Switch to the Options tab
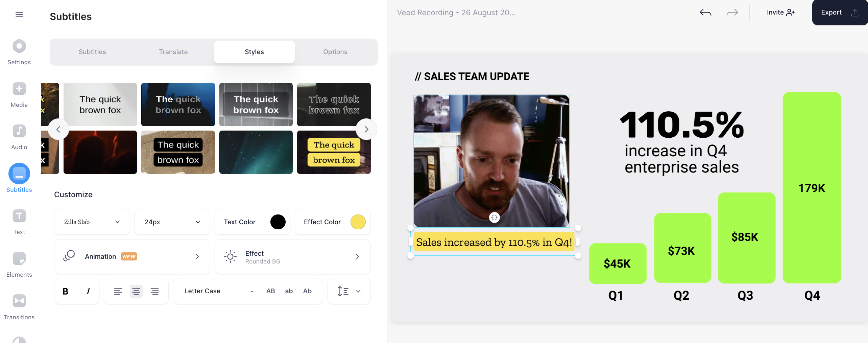Screen dimensions: 868x343 click(x=335, y=52)
